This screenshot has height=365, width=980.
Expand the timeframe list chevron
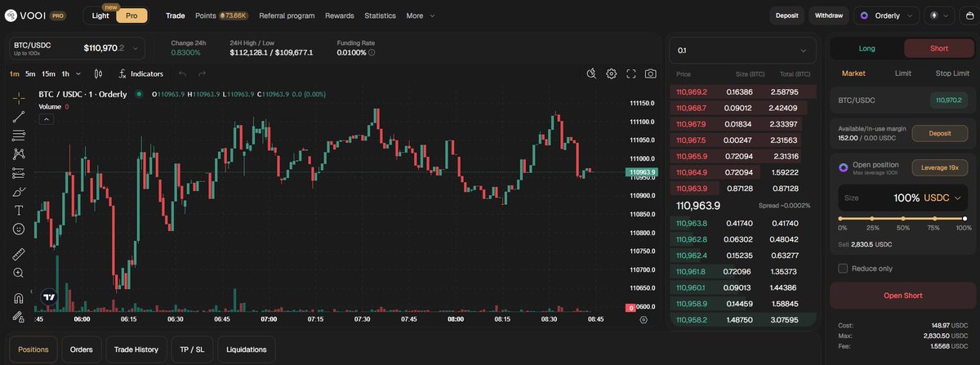(78, 73)
